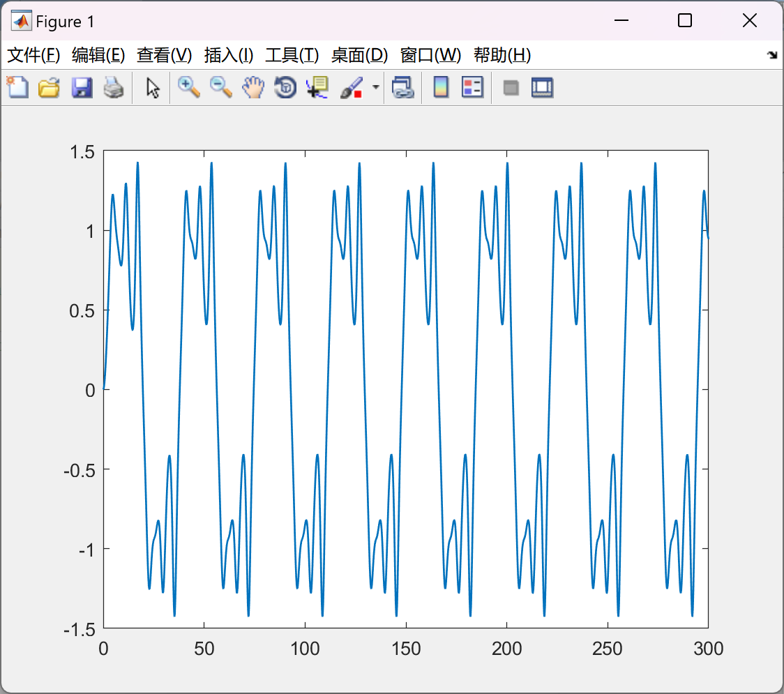This screenshot has height=694, width=784.
Task: Enable the Data Cursor tool
Action: pos(317,87)
